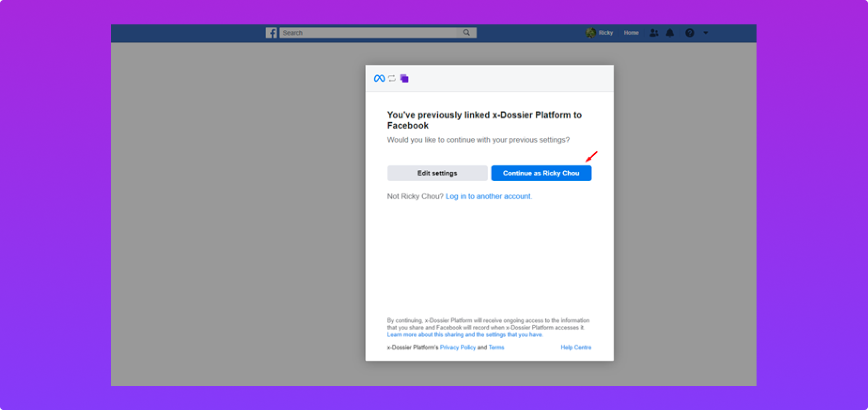868x410 pixels.
Task: Open the friend requests icon
Action: 654,33
